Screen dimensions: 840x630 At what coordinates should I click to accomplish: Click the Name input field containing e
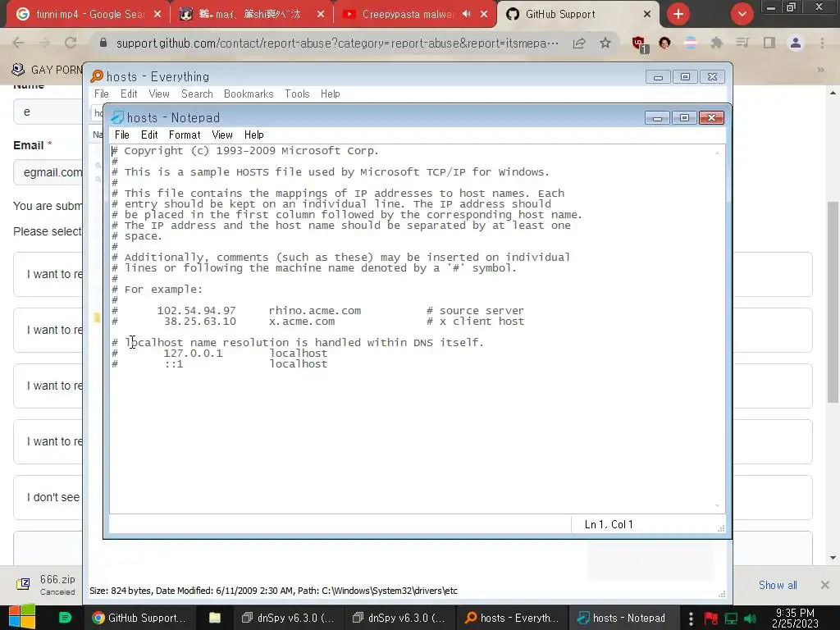[x=48, y=112]
